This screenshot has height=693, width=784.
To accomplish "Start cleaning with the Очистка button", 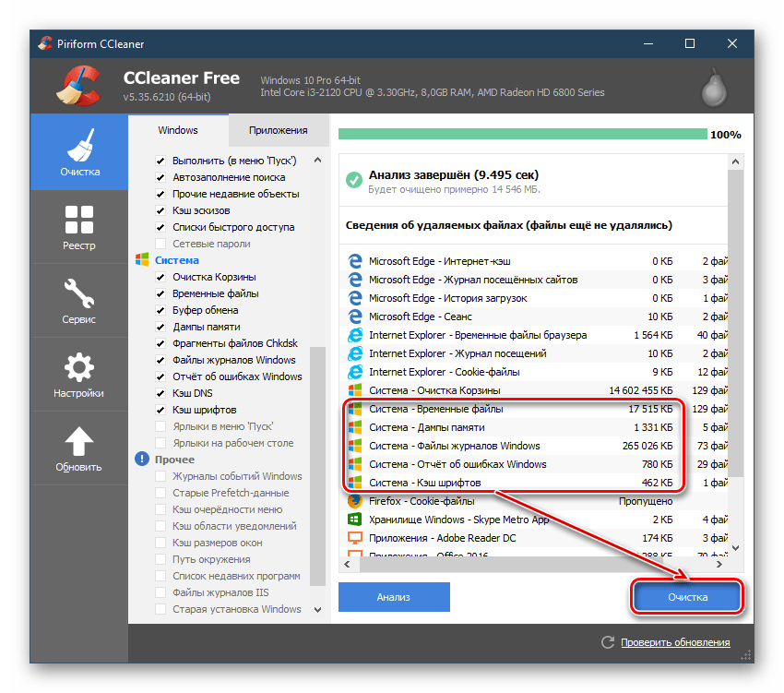I will click(x=687, y=597).
